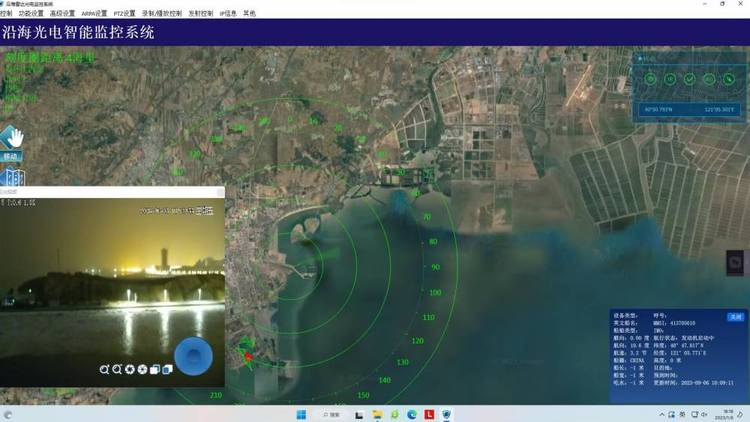Click the first green circular status icon
Viewport: 750px width, 422px height.
[x=650, y=79]
